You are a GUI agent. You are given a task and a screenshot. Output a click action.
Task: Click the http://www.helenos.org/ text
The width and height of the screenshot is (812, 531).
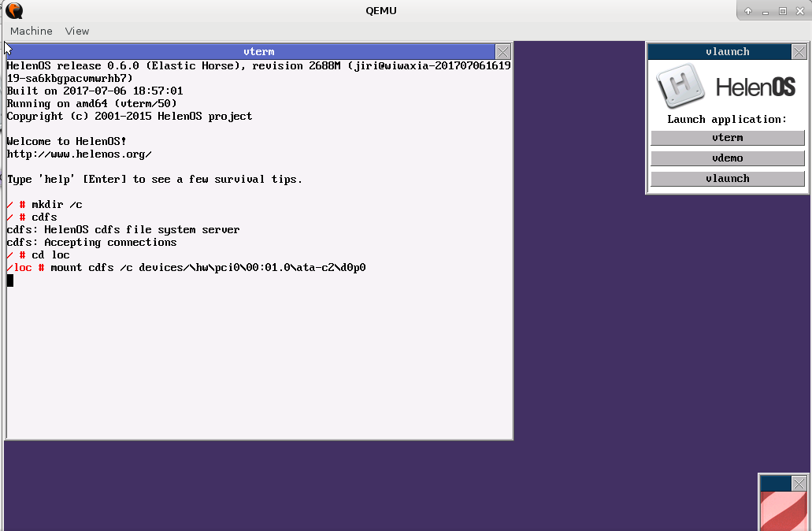tap(80, 154)
